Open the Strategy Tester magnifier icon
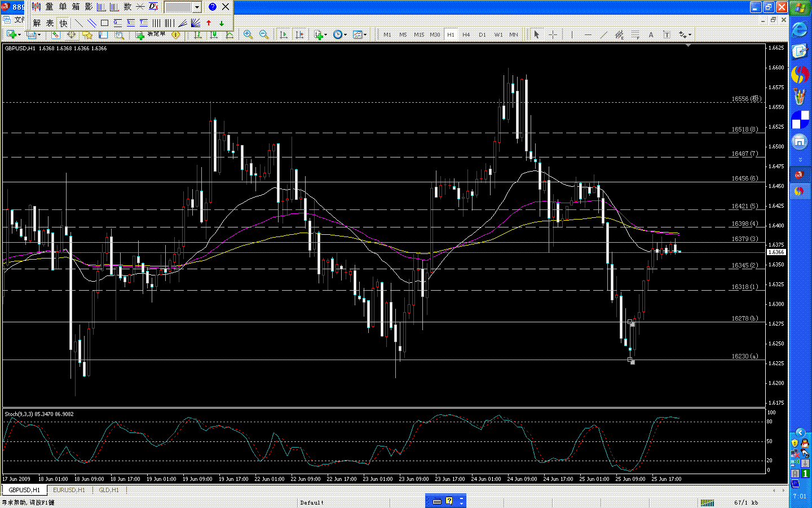This screenshot has height=508, width=812. pyautogui.click(x=119, y=34)
